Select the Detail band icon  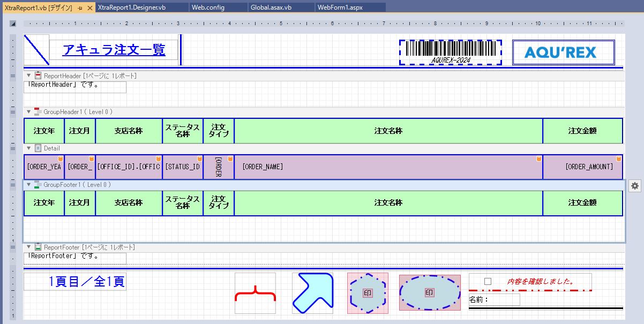[x=38, y=148]
